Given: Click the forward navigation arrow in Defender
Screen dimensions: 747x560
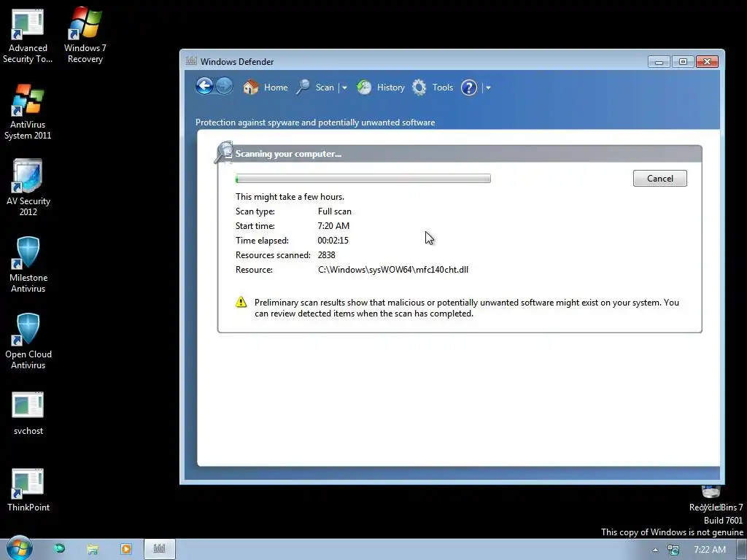Looking at the screenshot, I should [224, 87].
